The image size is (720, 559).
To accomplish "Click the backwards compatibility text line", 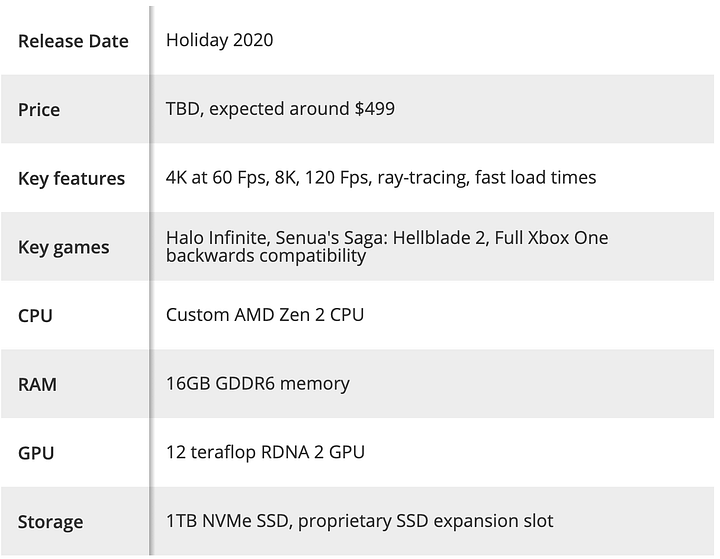I will [x=266, y=256].
